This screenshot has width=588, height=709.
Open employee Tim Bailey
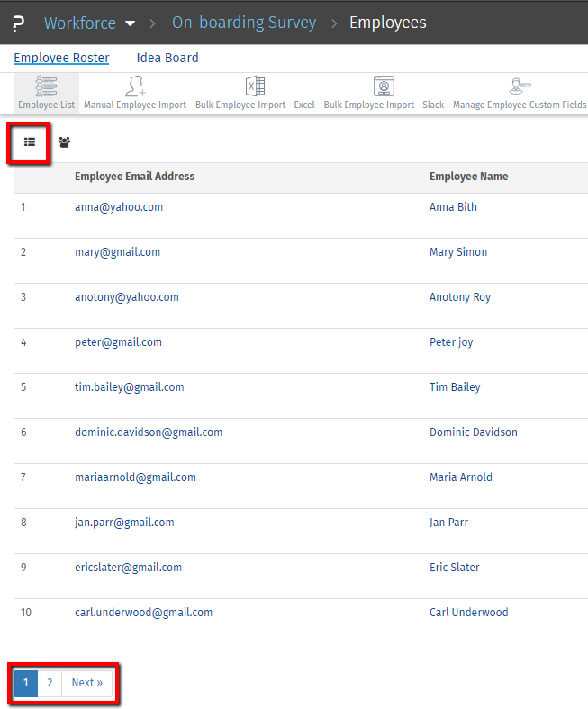pos(455,387)
